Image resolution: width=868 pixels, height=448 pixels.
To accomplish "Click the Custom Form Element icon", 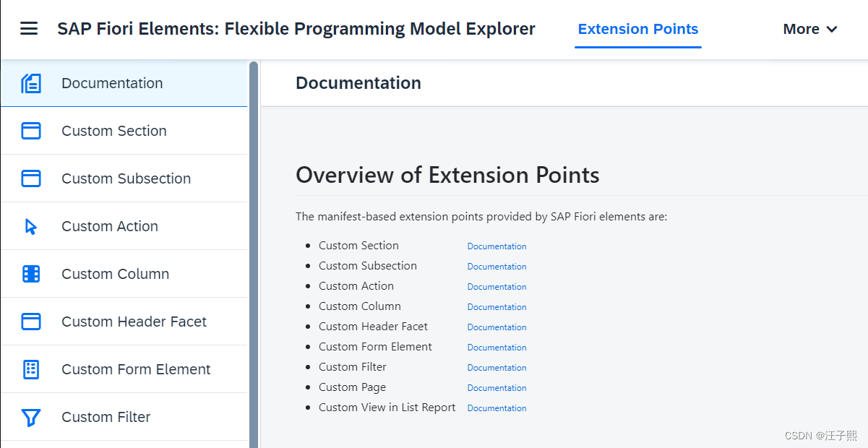I will click(31, 369).
